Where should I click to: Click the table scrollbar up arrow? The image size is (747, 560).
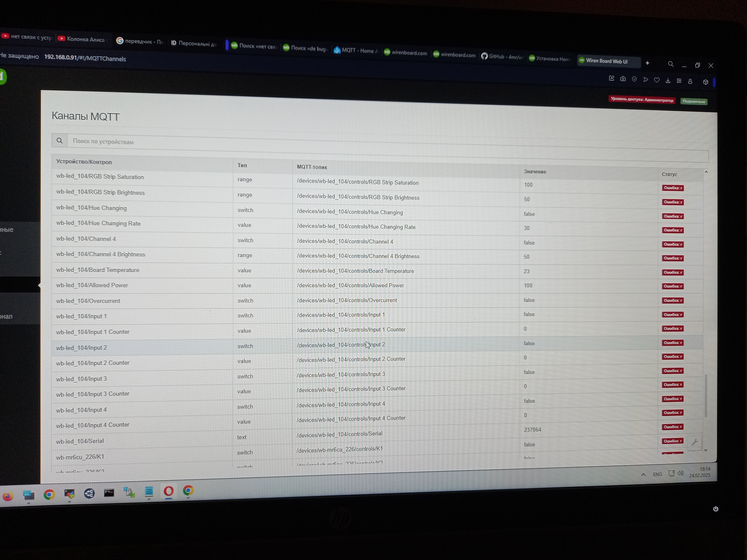coord(706,172)
